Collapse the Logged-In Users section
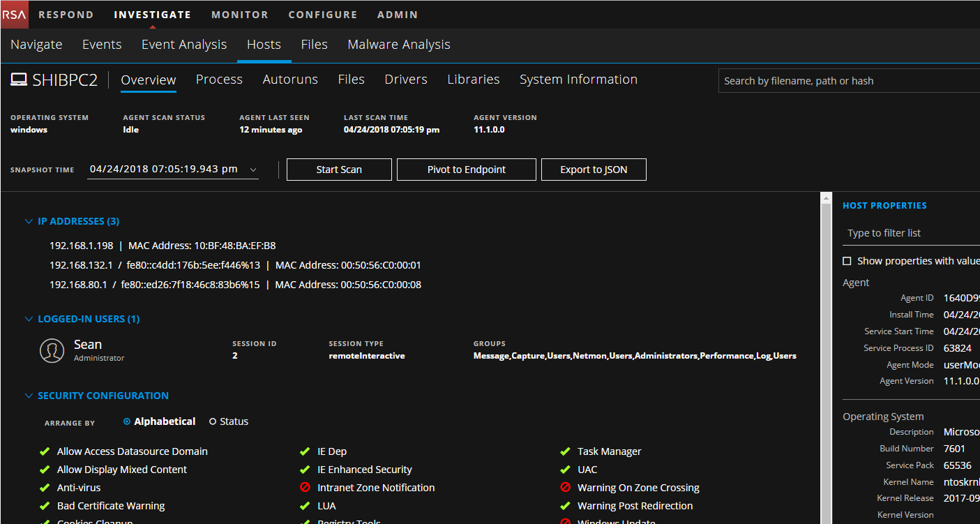Viewport: 980px width, 524px height. (29, 319)
